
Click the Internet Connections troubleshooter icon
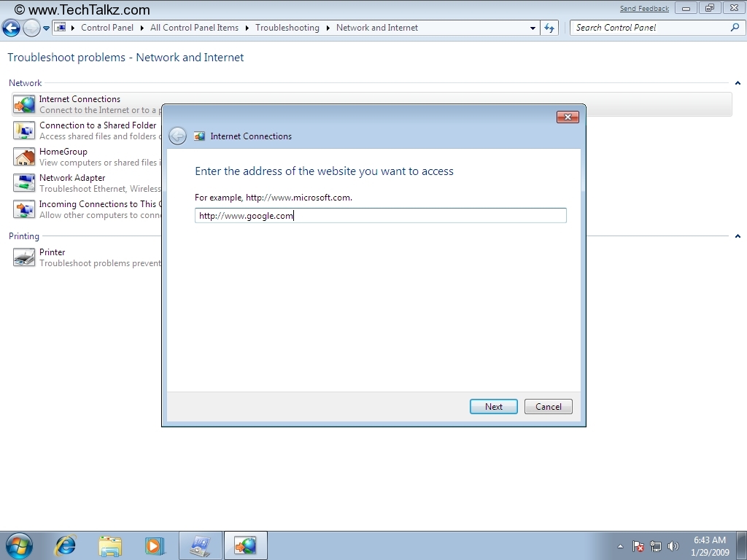tap(24, 104)
